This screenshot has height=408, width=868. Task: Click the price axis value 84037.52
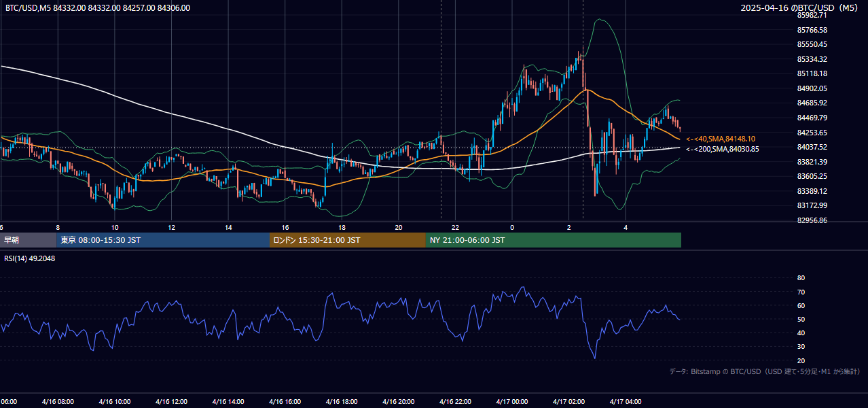pos(812,147)
